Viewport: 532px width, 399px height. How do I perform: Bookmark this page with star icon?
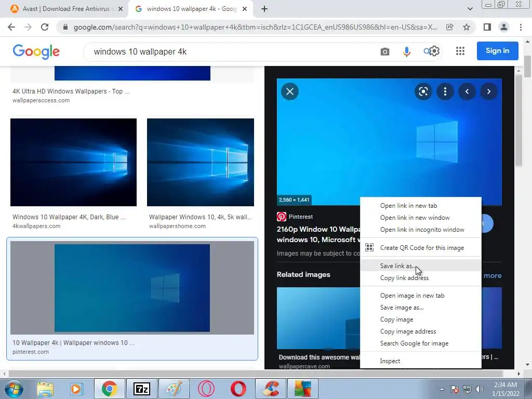(x=467, y=27)
